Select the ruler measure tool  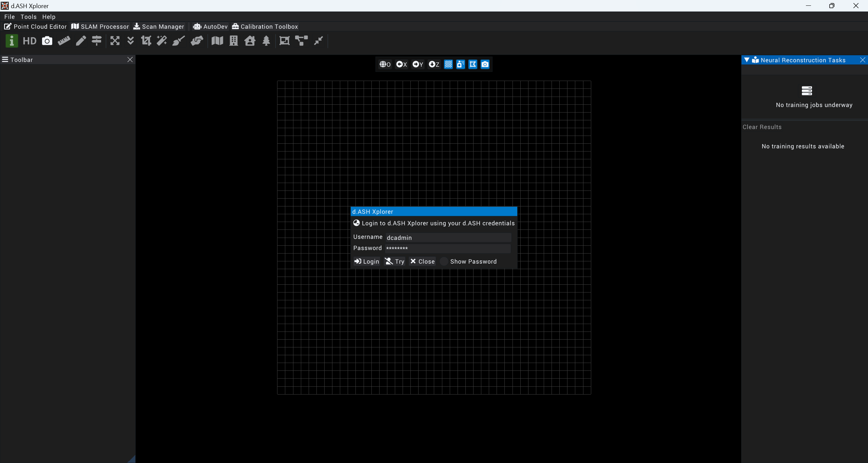coord(64,41)
